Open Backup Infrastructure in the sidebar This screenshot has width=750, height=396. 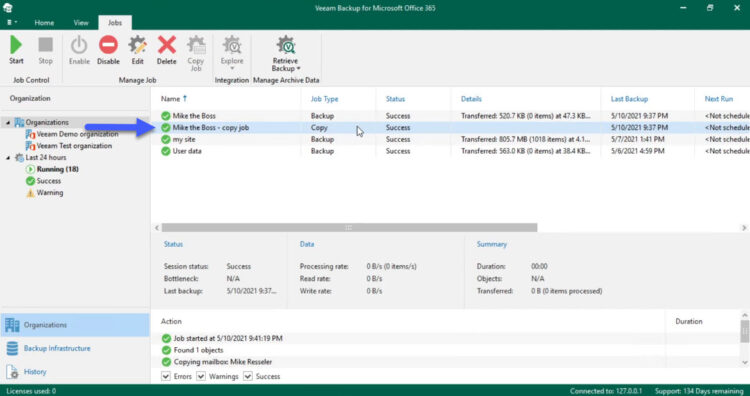pos(57,348)
